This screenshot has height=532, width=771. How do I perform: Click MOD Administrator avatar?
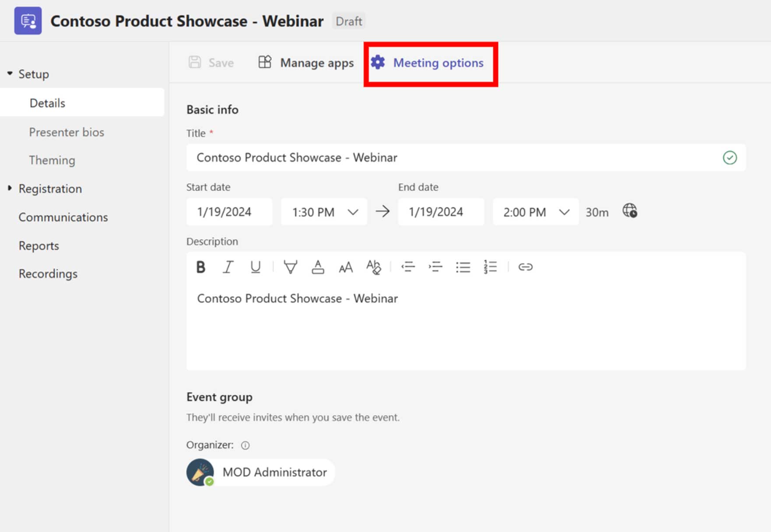pyautogui.click(x=200, y=472)
